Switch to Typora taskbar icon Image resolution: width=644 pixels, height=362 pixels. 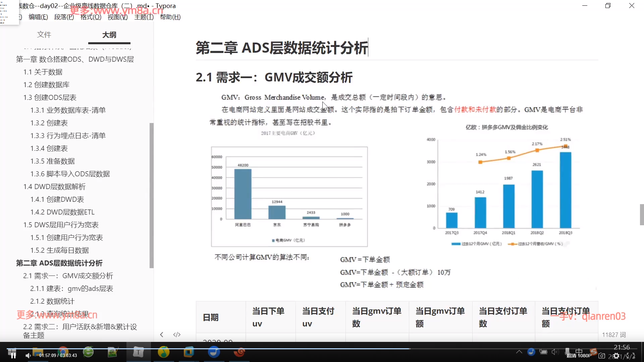pos(138,352)
